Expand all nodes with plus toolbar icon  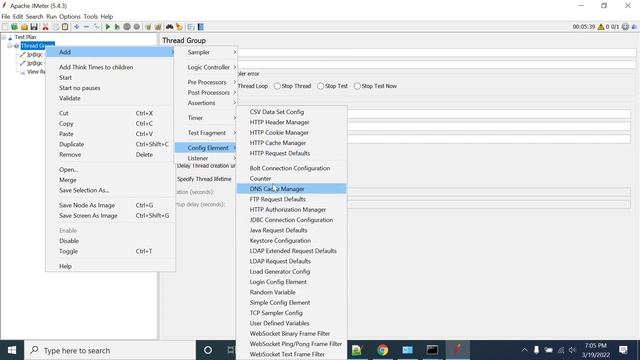pyautogui.click(x=76, y=27)
